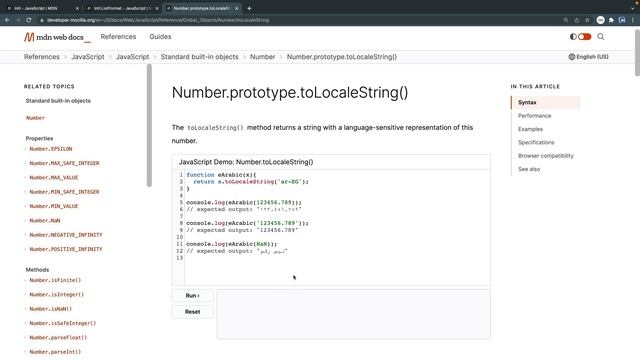
Task: Open the English (US) language selector
Action: [589, 57]
